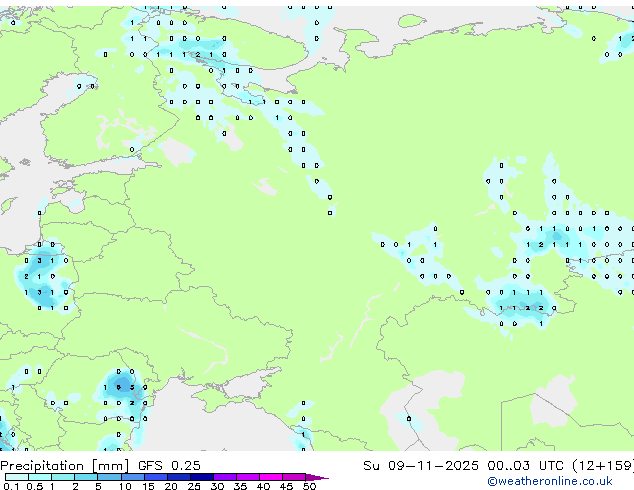
Task: Select the 40–45 mm magenta legend swatch
Action: (271, 477)
